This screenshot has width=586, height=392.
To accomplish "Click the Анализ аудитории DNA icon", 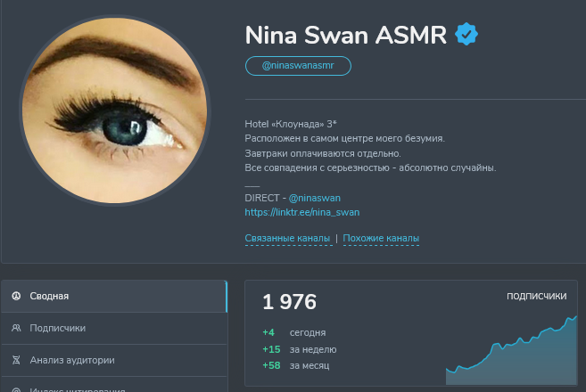I will (x=16, y=360).
